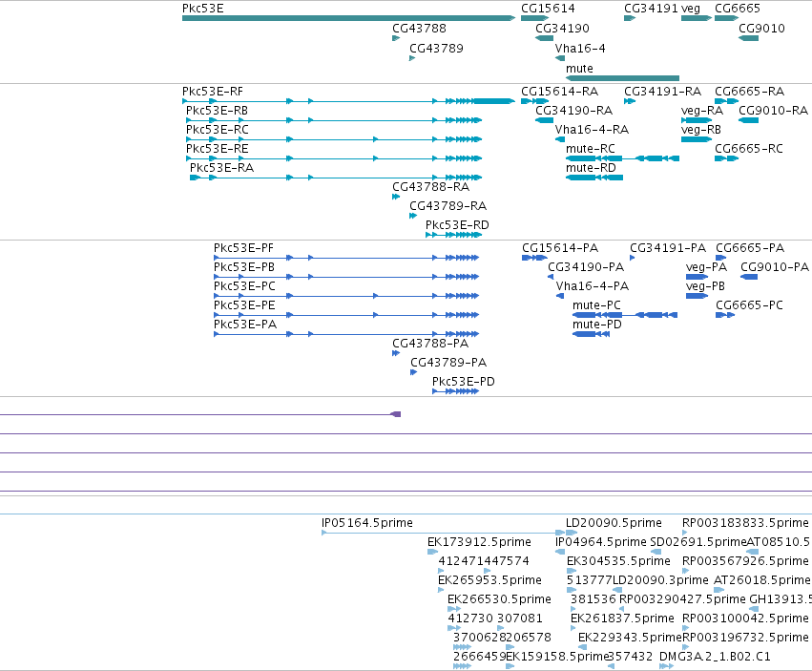Click the CG43789 gene label
This screenshot has width=812, height=671.
[x=436, y=49]
